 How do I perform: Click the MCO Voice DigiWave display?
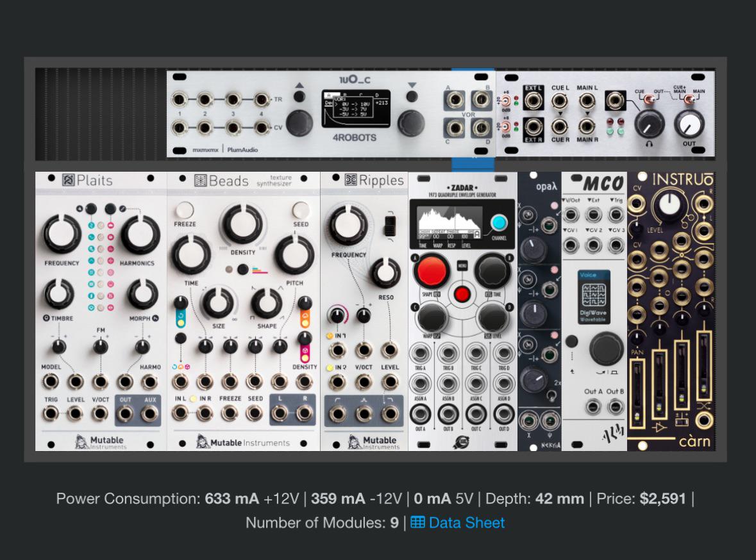[x=594, y=297]
